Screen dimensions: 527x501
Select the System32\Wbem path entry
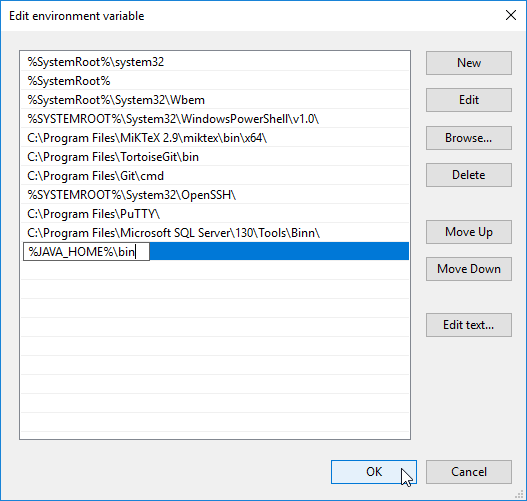click(215, 100)
